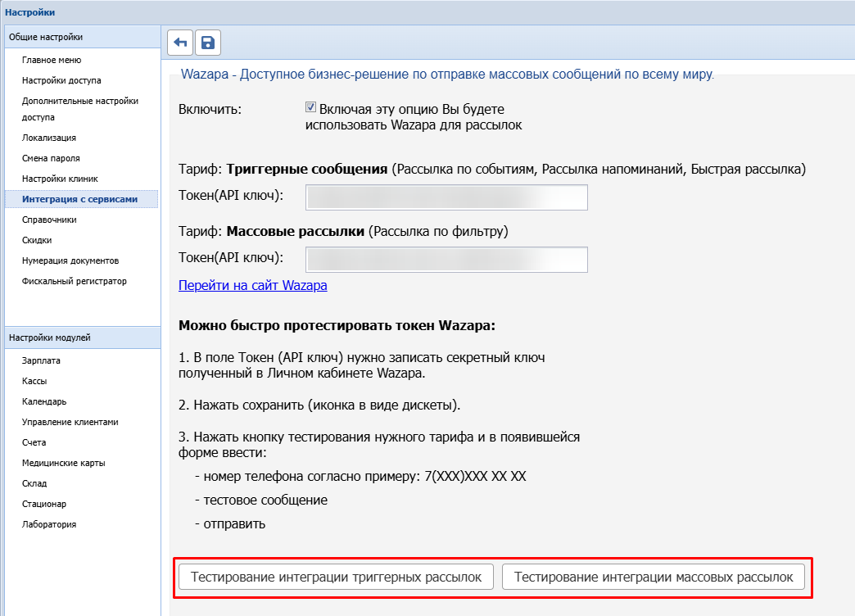This screenshot has width=855, height=616.
Task: Click heading Можно быстро протестировать токен Wazapa
Action: point(337,326)
